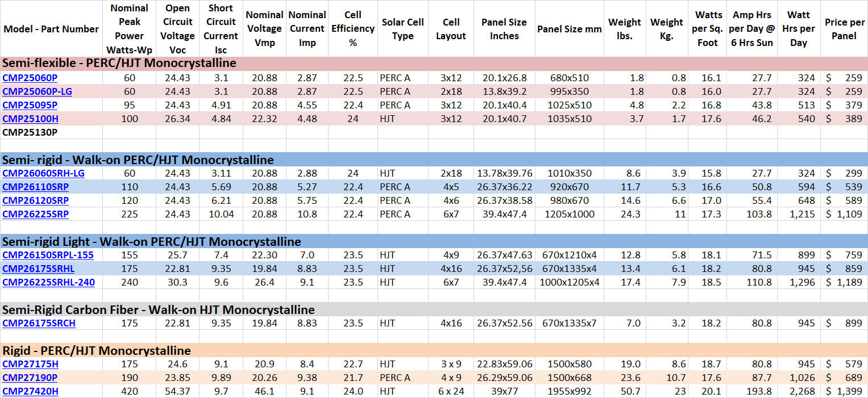Select the Nominal Peak Power column header

pyautogui.click(x=129, y=28)
